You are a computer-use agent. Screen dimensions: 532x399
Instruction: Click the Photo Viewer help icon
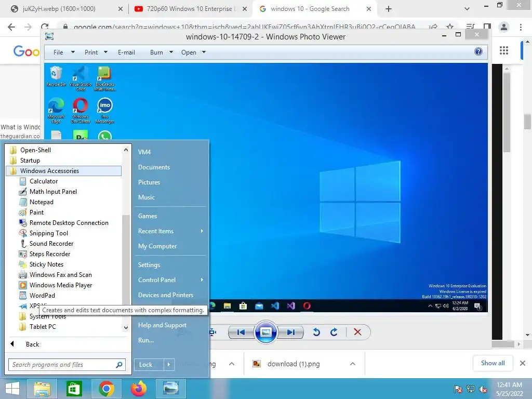[x=478, y=51]
